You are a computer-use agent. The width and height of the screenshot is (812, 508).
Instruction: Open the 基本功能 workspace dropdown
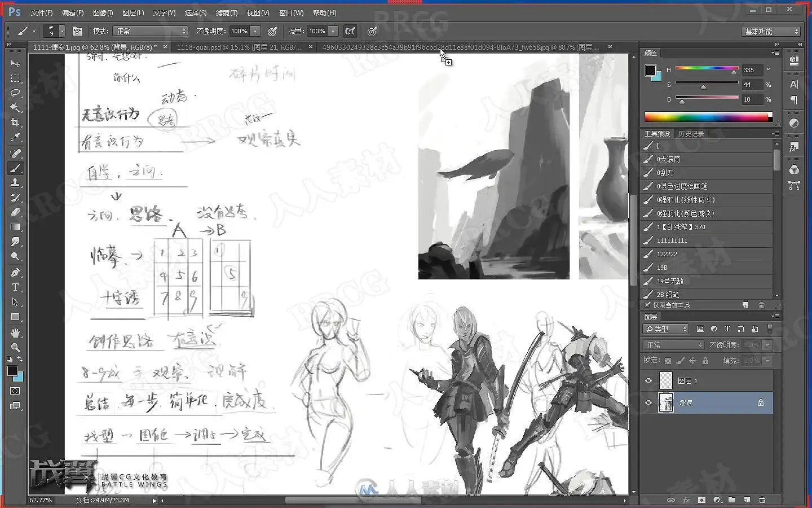(x=771, y=32)
